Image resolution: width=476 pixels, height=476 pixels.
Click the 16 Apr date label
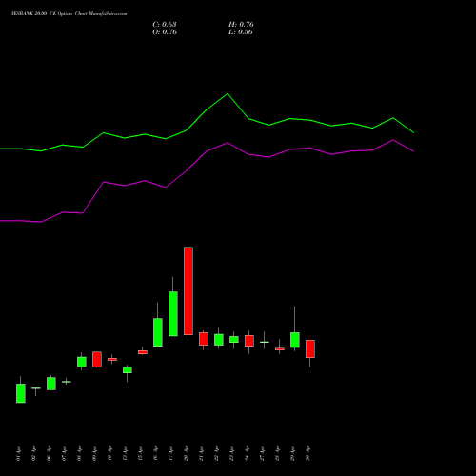(x=155, y=453)
